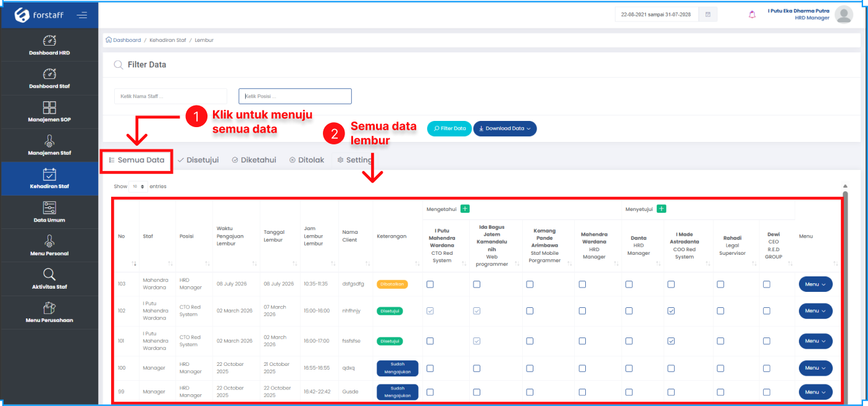
Task: Sort table by Staf column arrows
Action: click(x=170, y=263)
